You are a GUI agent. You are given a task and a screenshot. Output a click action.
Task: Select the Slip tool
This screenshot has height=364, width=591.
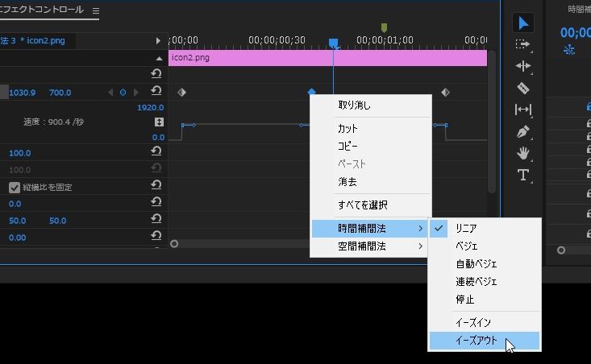[x=522, y=110]
